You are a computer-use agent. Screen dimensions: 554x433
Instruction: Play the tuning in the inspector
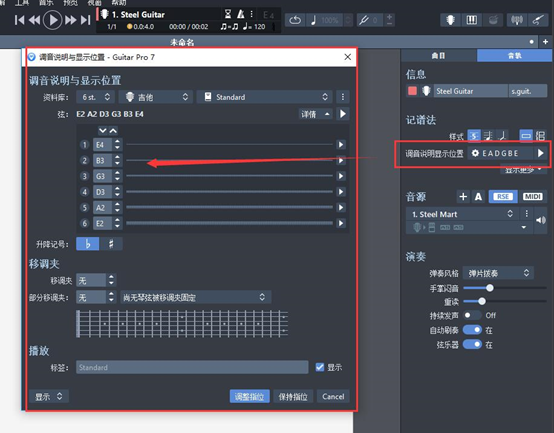tap(540, 153)
